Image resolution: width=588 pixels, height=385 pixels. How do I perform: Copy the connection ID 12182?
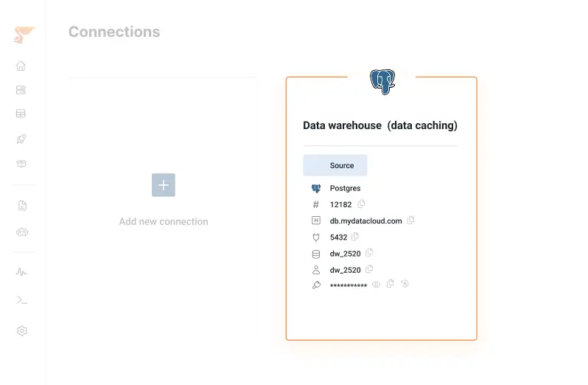pos(361,204)
